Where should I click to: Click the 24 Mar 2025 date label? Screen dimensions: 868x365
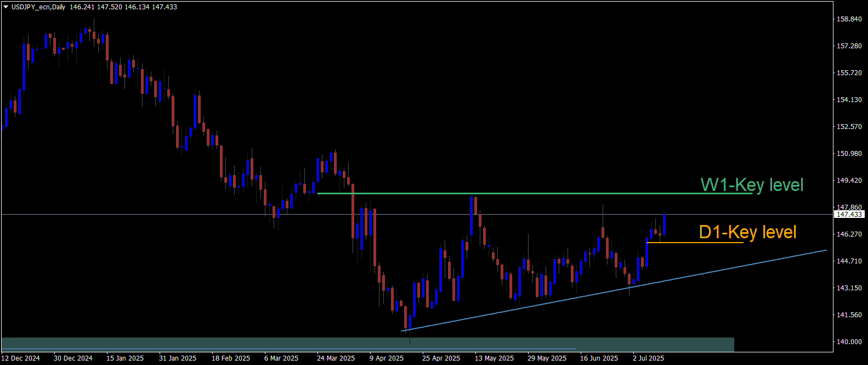(x=336, y=358)
